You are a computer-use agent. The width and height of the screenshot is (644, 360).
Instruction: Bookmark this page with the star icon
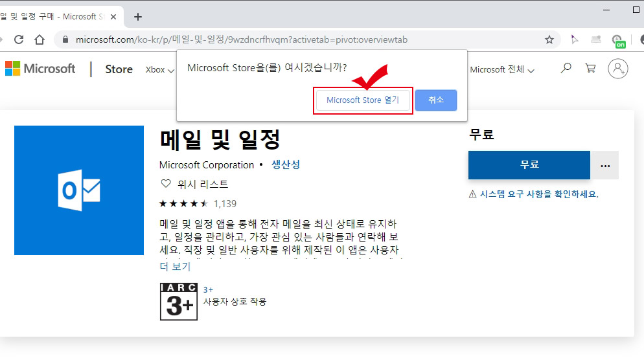pos(549,39)
